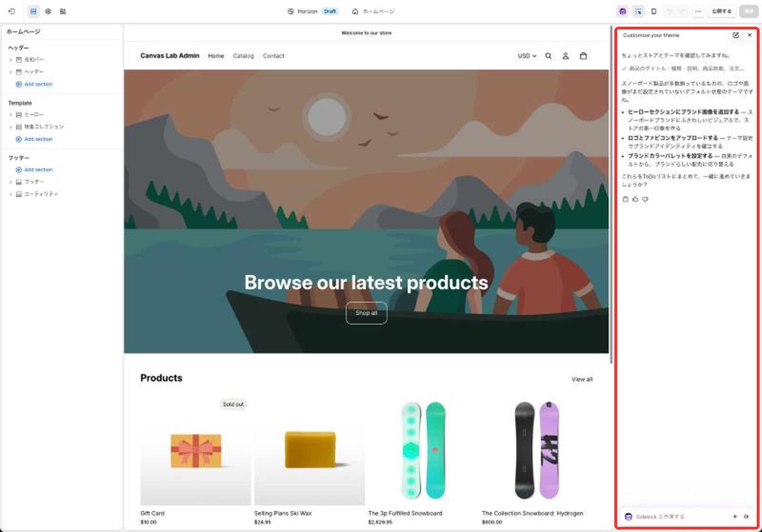Give the Sidekick response a thumbs down
Viewport: 762px width, 532px height.
645,199
